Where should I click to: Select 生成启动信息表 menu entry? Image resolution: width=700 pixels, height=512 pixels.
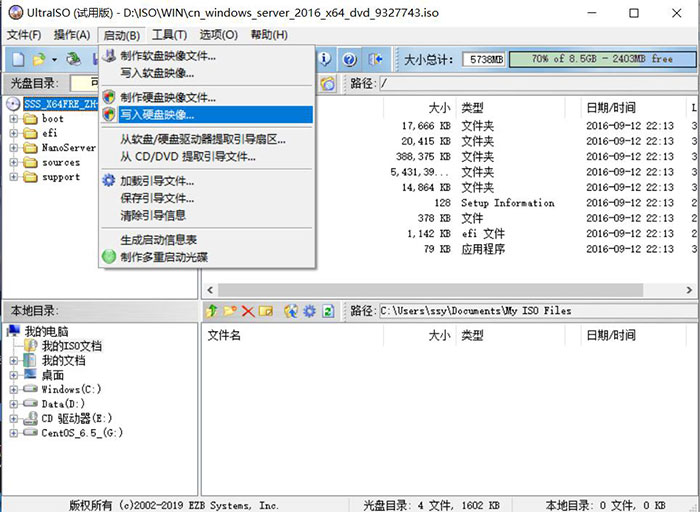pyautogui.click(x=207, y=240)
